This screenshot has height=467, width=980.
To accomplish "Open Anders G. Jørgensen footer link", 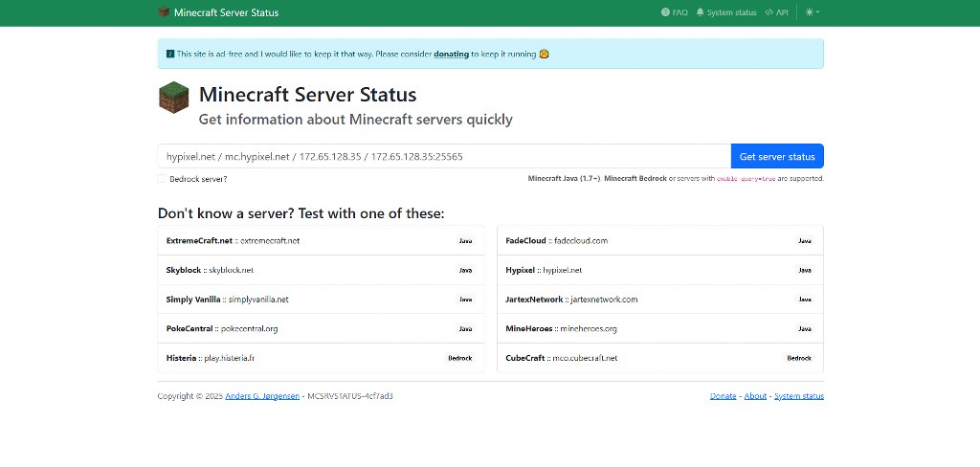I will tap(261, 396).
